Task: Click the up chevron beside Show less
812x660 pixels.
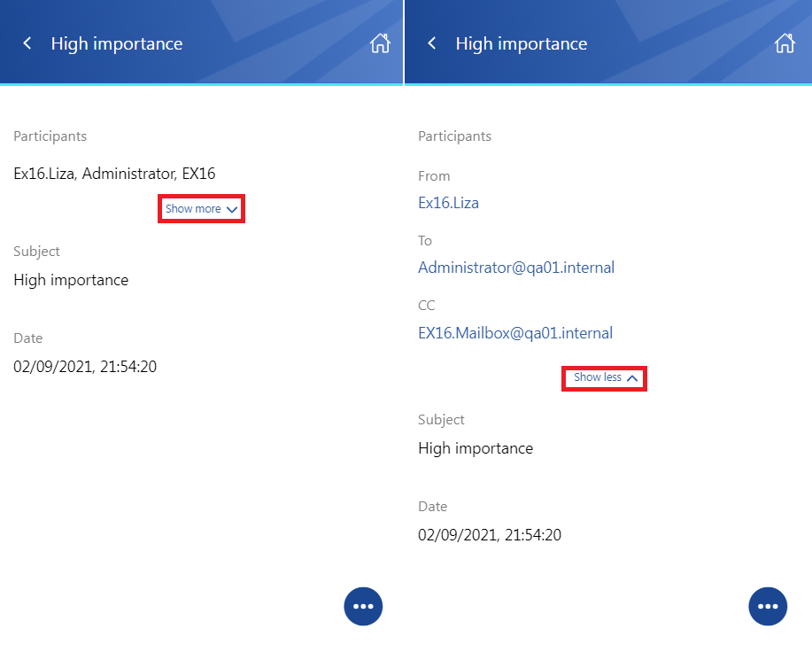Action: (x=631, y=378)
